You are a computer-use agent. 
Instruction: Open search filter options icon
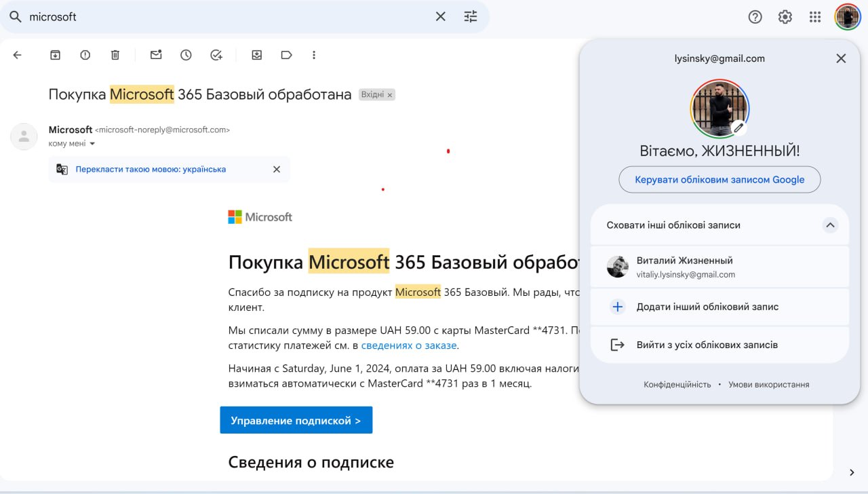(x=471, y=16)
